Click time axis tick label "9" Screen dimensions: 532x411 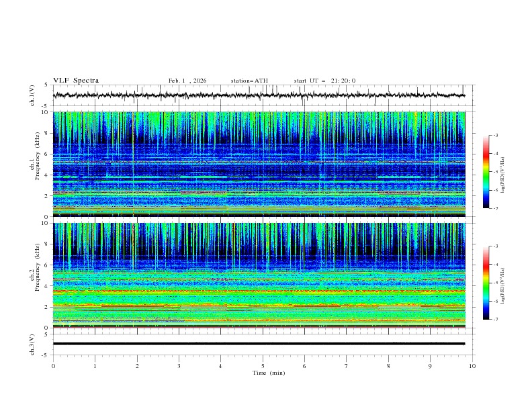click(x=430, y=366)
